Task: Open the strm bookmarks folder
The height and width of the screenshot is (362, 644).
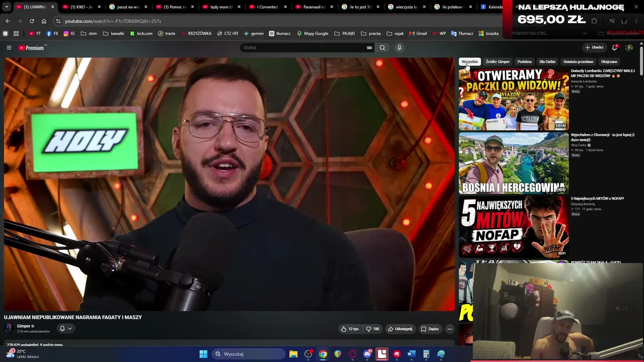Action: pos(89,34)
